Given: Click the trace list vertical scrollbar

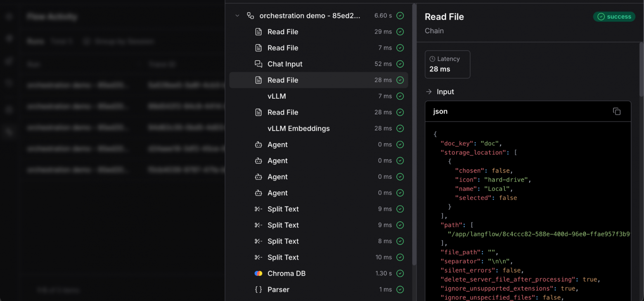Looking at the screenshot, I should pos(414,134).
